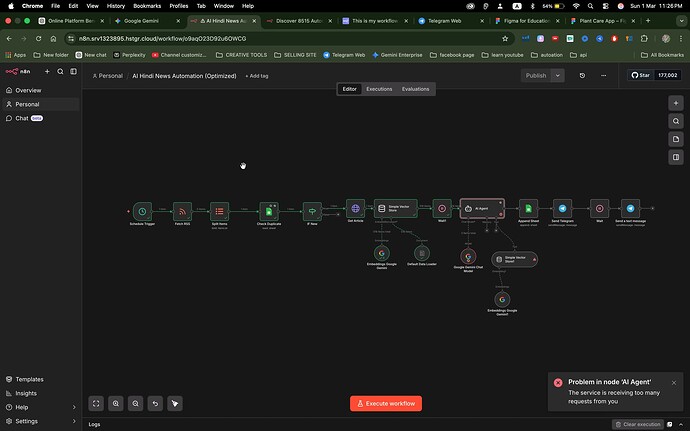Click the Send Telegram node
690x431 pixels.
[x=561, y=209]
